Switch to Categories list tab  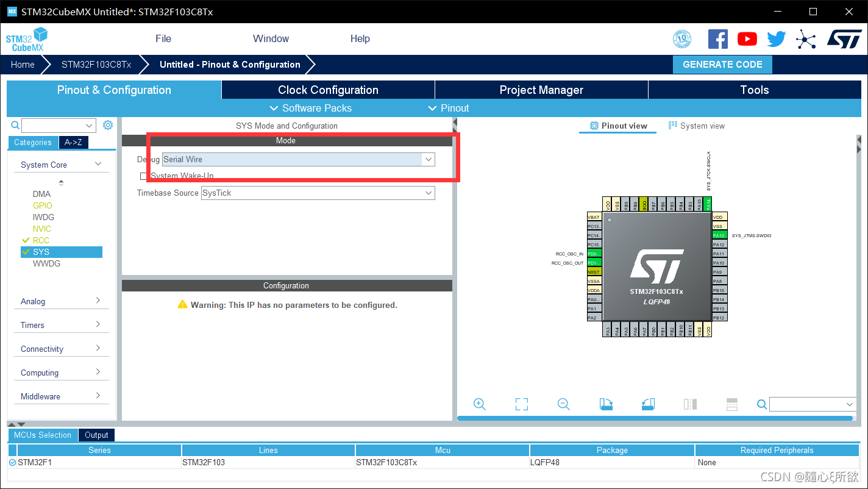tap(33, 142)
